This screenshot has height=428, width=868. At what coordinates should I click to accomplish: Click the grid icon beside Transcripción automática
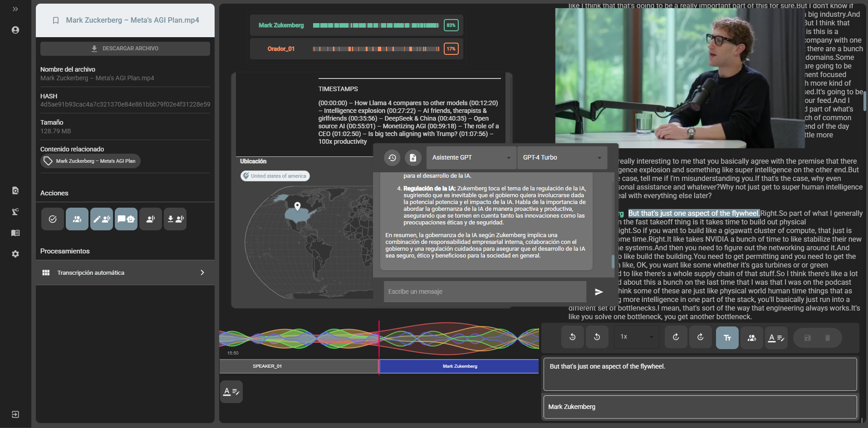click(x=46, y=272)
